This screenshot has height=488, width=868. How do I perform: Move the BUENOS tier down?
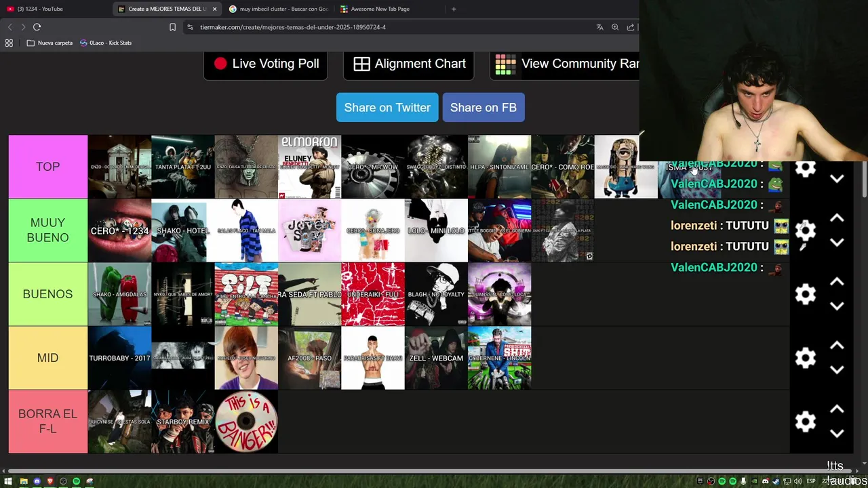(x=837, y=306)
